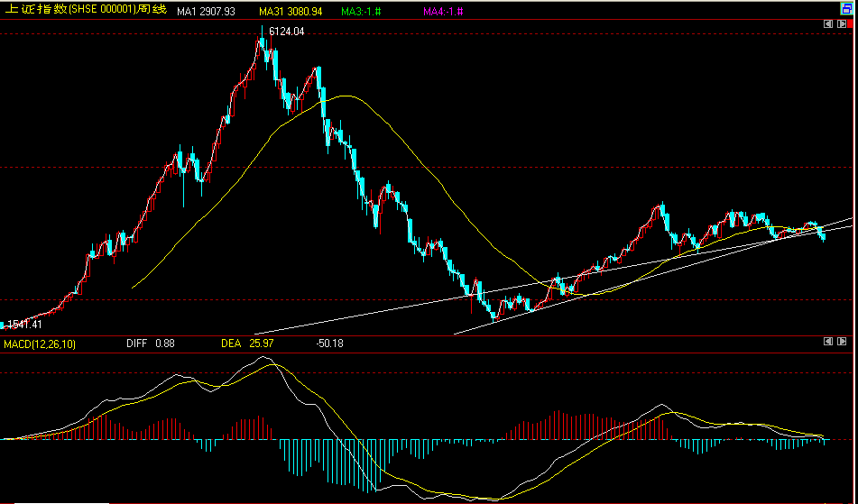The width and height of the screenshot is (858, 504).
Task: Click the yellow DEA 25.97 label
Action: point(247,344)
